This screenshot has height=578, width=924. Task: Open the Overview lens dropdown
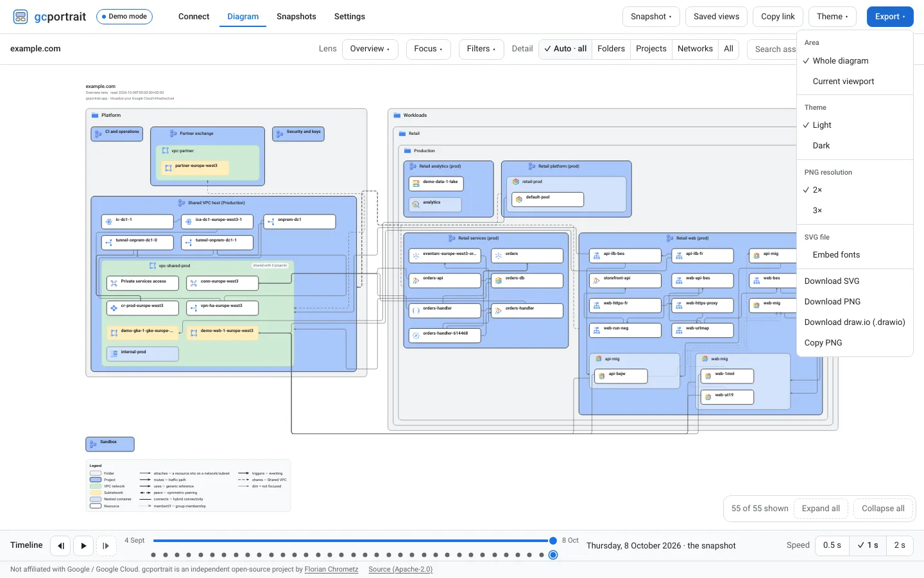(x=370, y=49)
